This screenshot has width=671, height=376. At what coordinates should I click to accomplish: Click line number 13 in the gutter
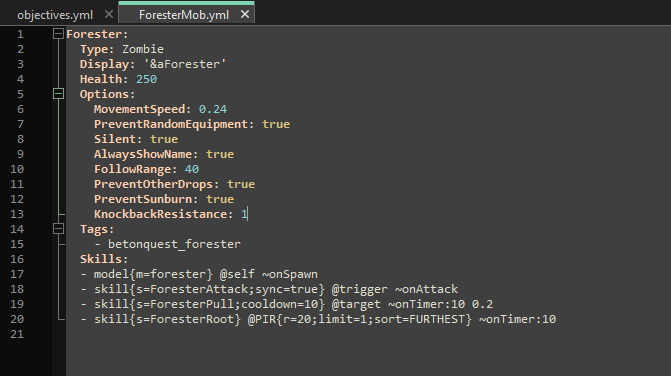tap(17, 214)
